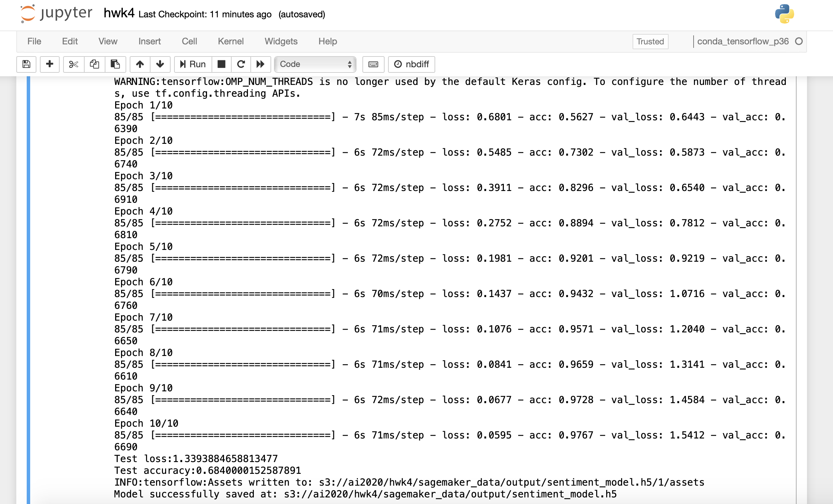This screenshot has height=504, width=833.
Task: Open the cell type Code dropdown
Action: coord(315,64)
